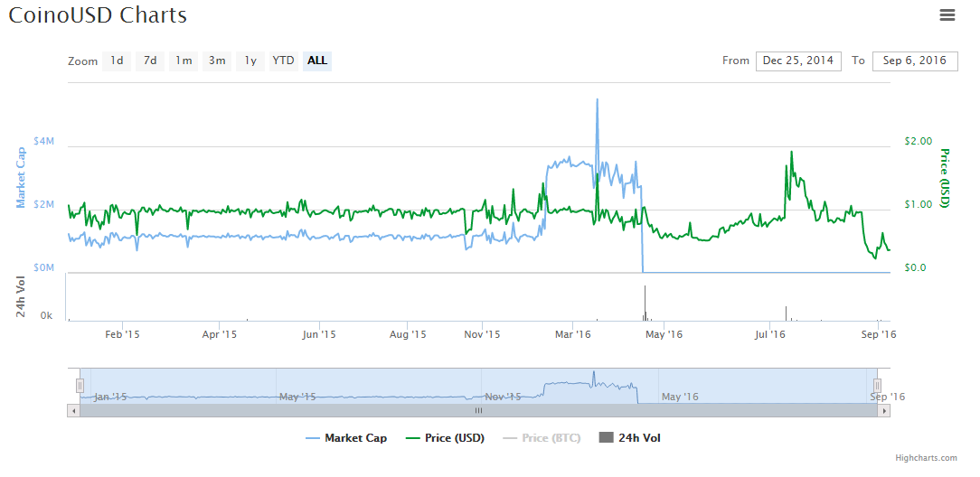Set zoom range to 1d
The height and width of the screenshot is (477, 980).
[x=117, y=61]
